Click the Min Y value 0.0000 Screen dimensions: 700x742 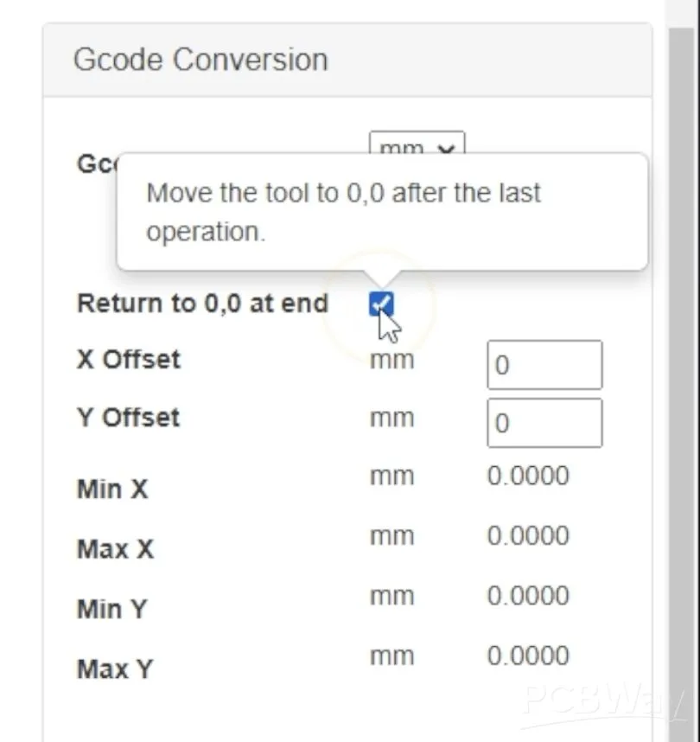528,596
